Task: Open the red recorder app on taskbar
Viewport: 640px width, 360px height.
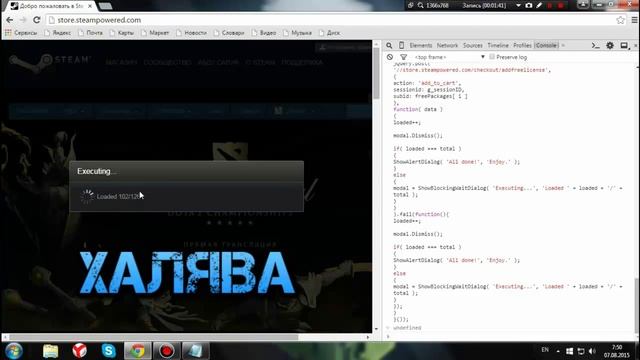Action: (x=167, y=351)
